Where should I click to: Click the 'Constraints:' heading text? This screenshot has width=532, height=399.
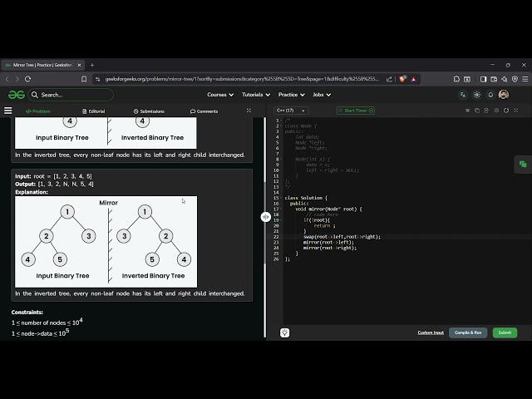[27, 313]
